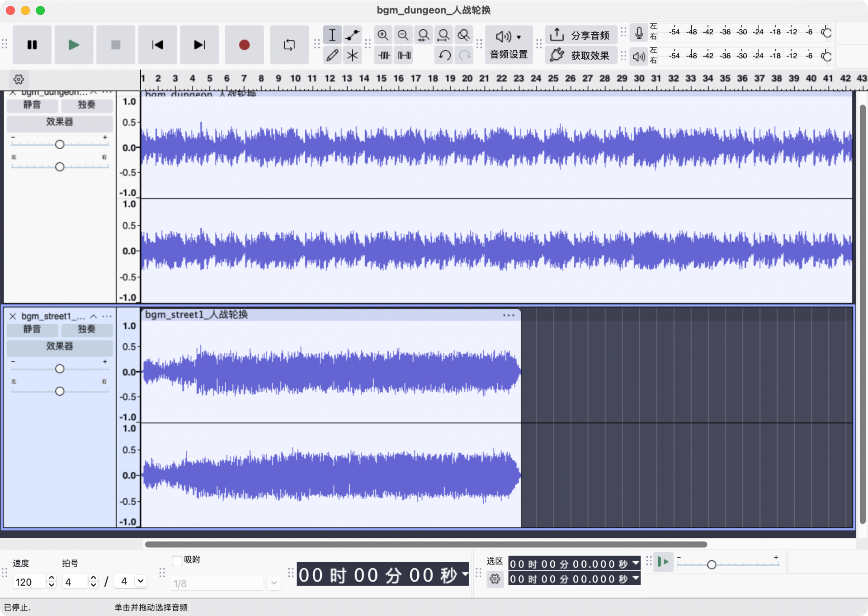Solo the bgm_dungeon track with 独奏
The height and width of the screenshot is (616, 868).
[86, 105]
